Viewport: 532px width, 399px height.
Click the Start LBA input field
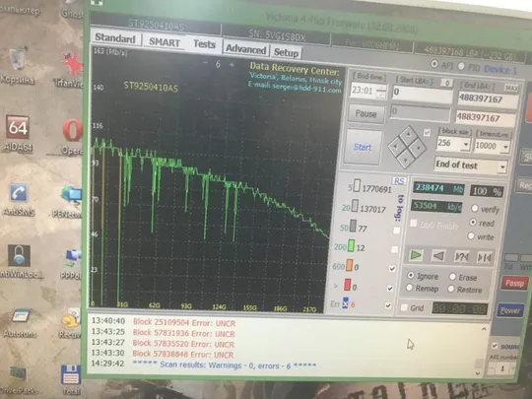tap(422, 92)
